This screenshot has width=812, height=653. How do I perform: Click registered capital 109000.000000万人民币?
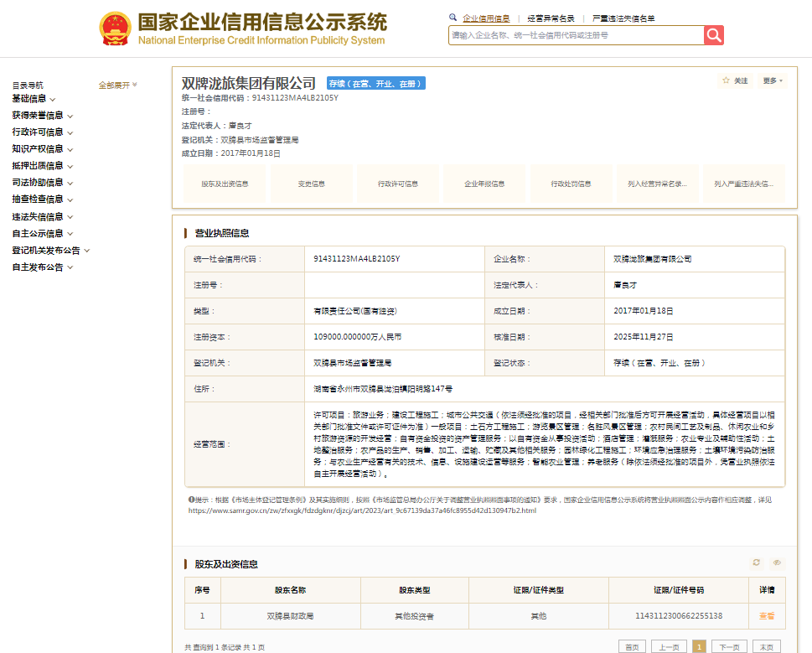click(357, 337)
